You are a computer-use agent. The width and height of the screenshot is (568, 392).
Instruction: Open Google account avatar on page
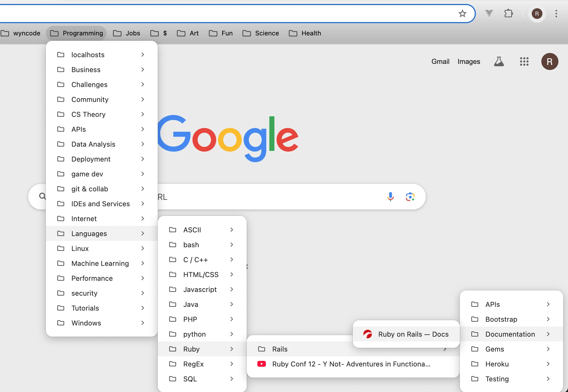pyautogui.click(x=549, y=61)
